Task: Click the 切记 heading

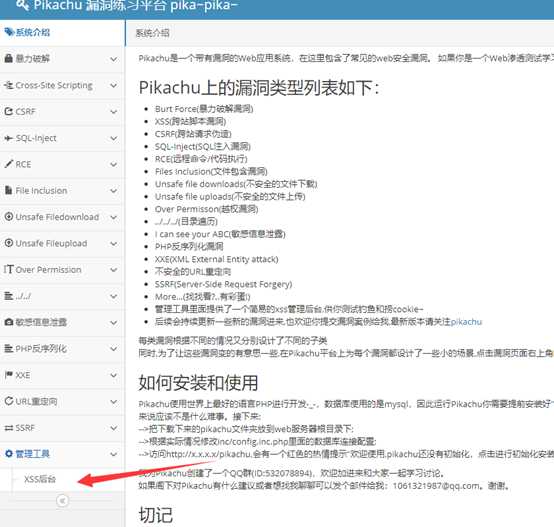Action: pyautogui.click(x=155, y=515)
